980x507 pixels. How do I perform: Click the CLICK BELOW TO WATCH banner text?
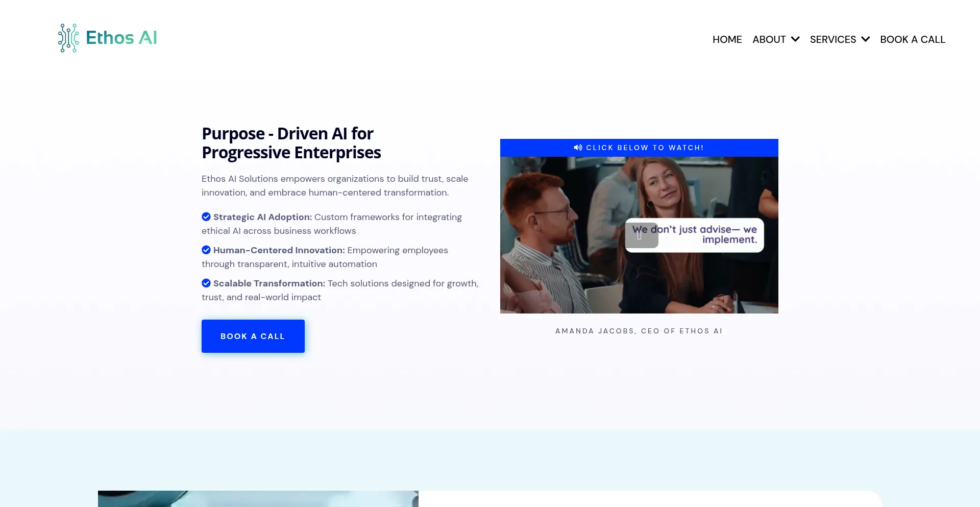click(645, 148)
